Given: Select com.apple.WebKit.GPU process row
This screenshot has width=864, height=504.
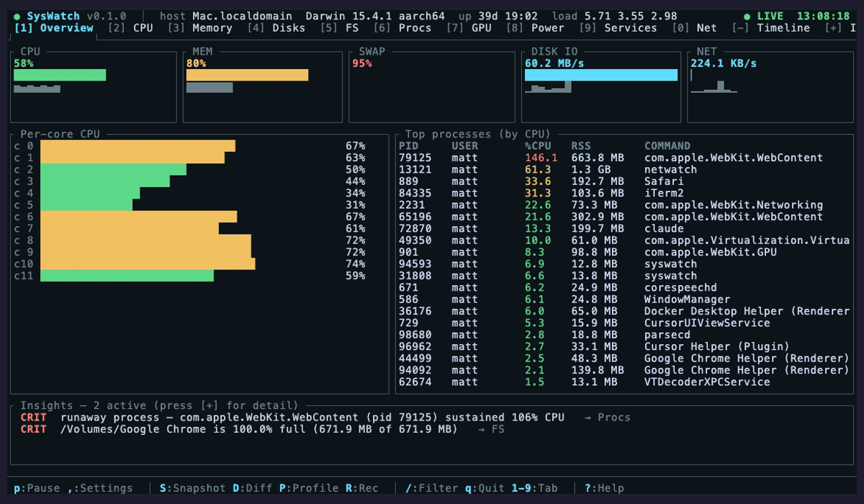Looking at the screenshot, I should [x=624, y=252].
